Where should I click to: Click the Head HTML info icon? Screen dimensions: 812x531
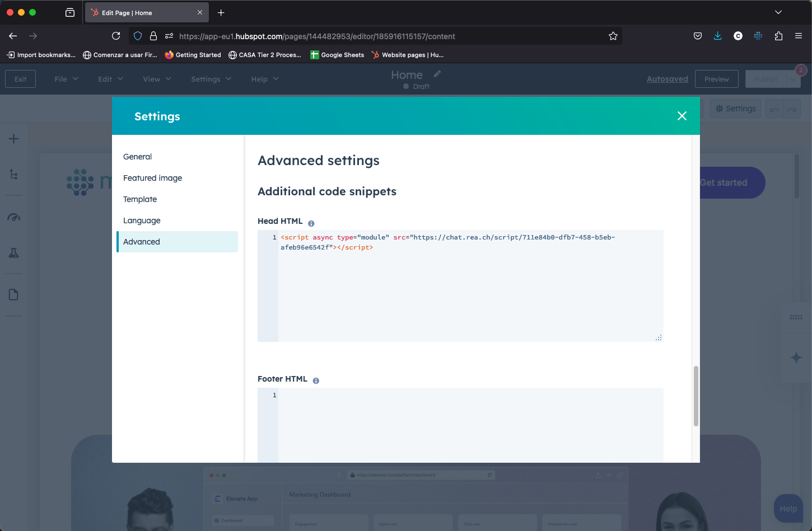click(x=311, y=223)
